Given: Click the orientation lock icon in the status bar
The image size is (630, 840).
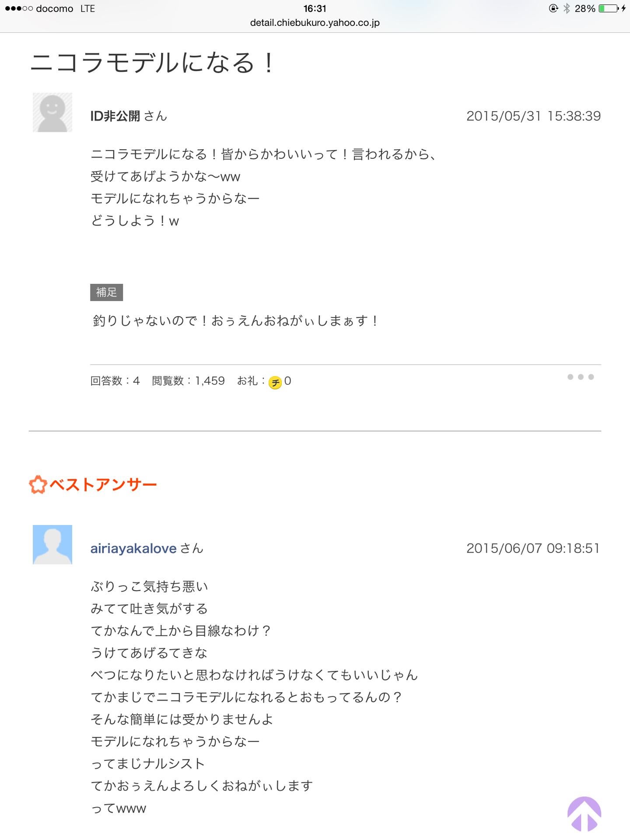Looking at the screenshot, I should tap(554, 7).
